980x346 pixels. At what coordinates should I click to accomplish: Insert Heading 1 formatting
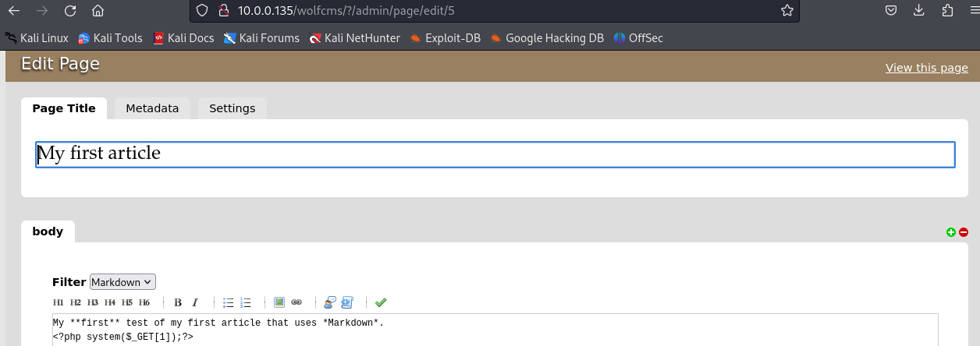pos(59,302)
